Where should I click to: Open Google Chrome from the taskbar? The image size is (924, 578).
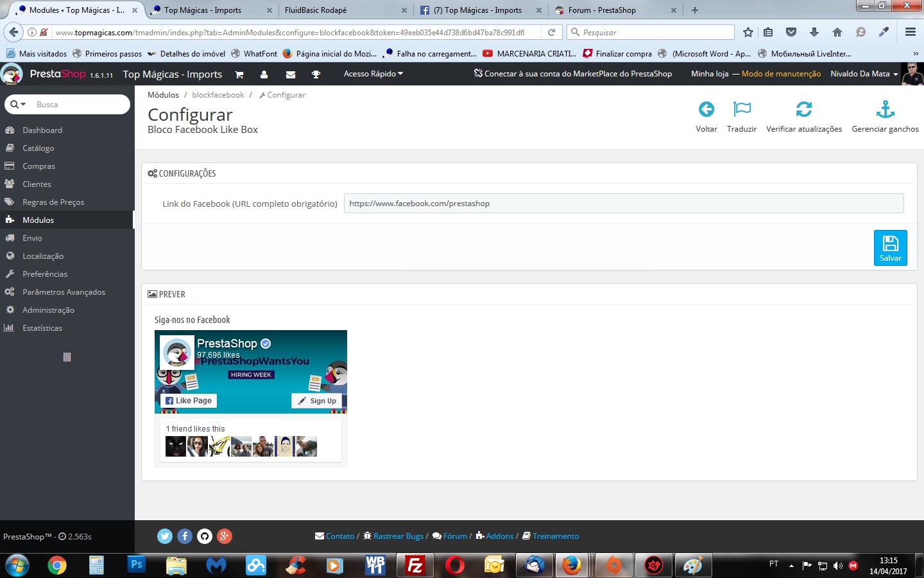pos(57,565)
